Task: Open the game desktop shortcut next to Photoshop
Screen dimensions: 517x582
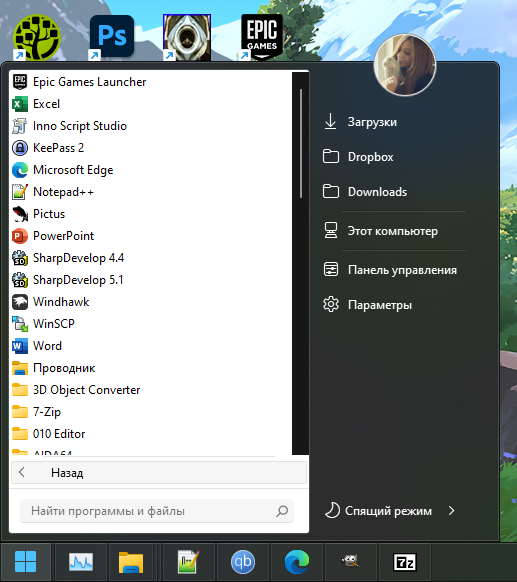Action: (187, 37)
